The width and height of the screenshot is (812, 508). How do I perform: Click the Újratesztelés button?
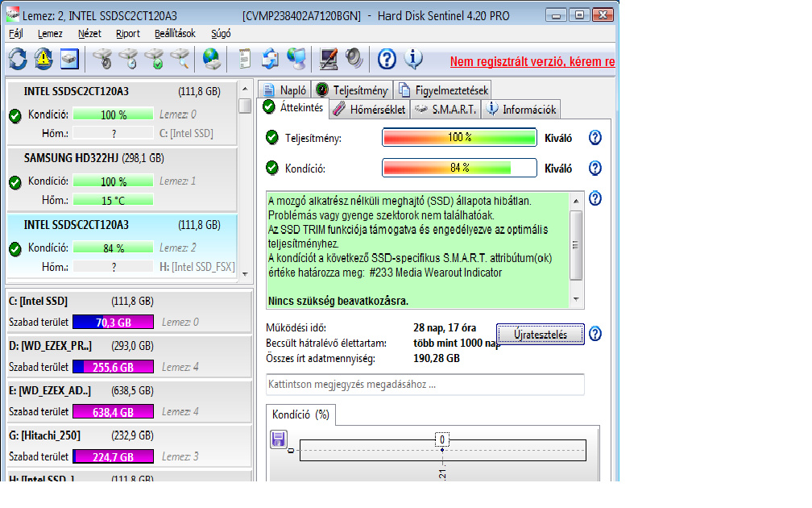540,335
